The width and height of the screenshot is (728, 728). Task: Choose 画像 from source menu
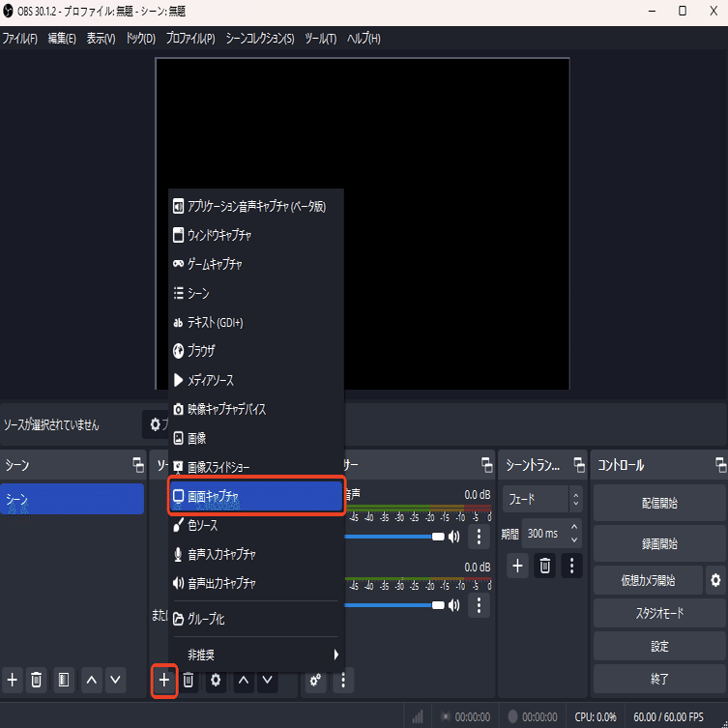coord(256,438)
